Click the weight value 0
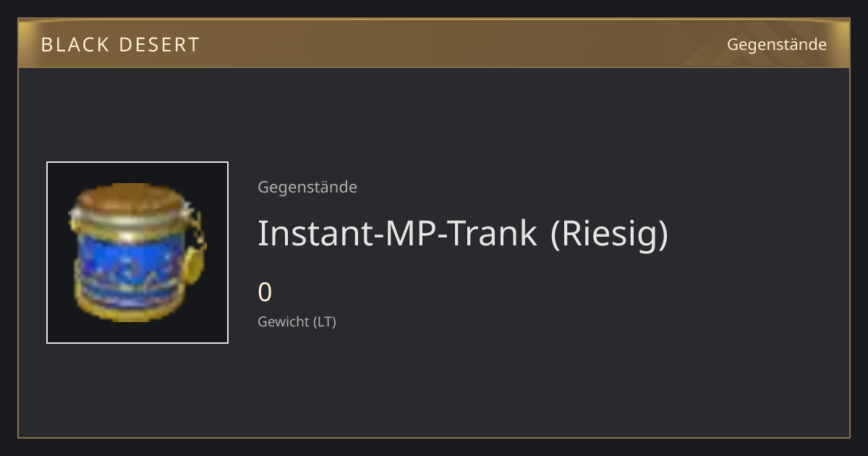 (265, 292)
